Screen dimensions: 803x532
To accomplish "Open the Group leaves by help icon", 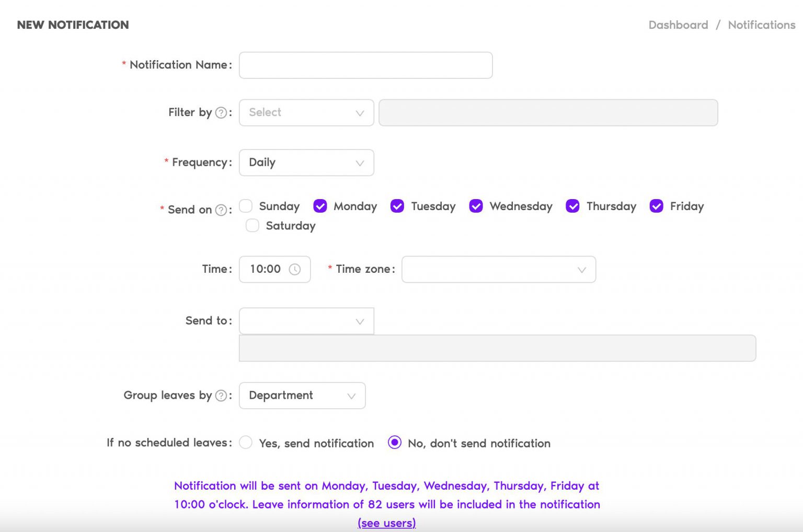I will (222, 395).
